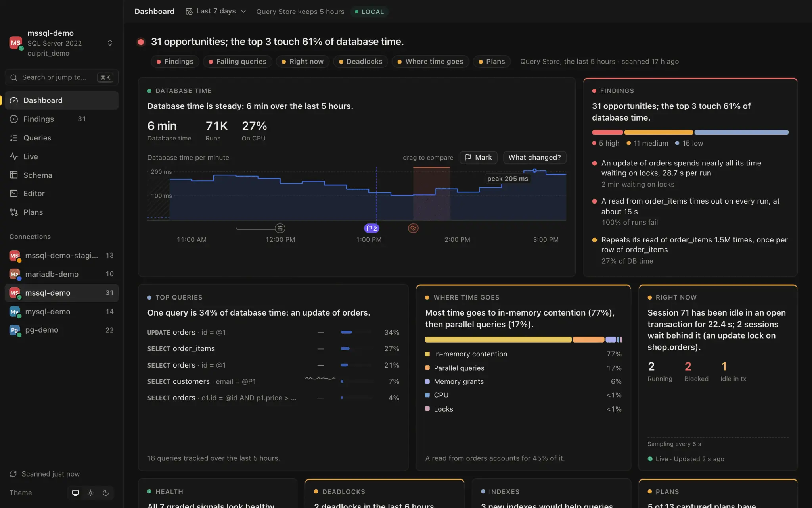Viewport: 812px width, 508px height.
Task: Open SELECT customers email query row
Action: click(273, 381)
